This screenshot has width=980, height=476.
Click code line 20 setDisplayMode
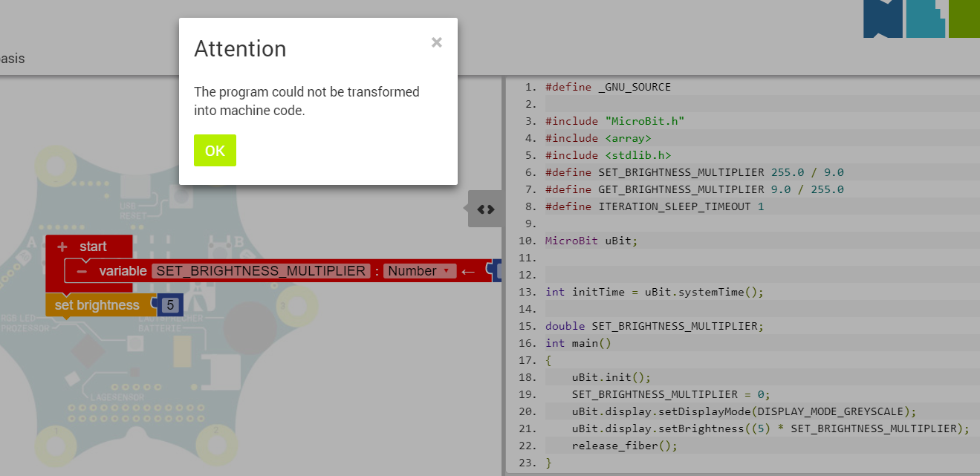click(744, 411)
